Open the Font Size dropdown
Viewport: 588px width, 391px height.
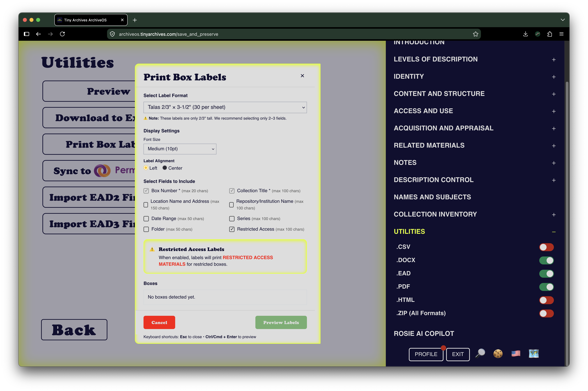[x=180, y=149]
